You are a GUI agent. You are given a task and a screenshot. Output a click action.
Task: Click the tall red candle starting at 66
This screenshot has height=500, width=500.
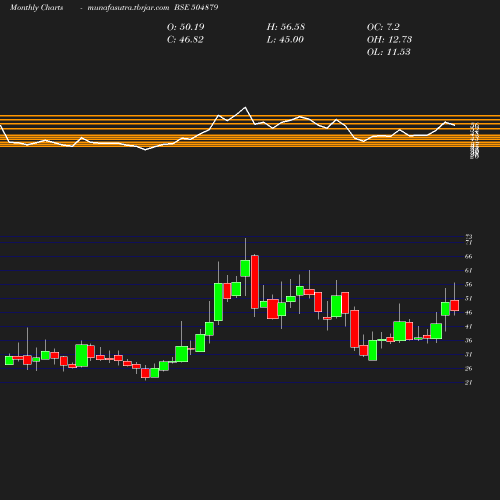[255, 282]
